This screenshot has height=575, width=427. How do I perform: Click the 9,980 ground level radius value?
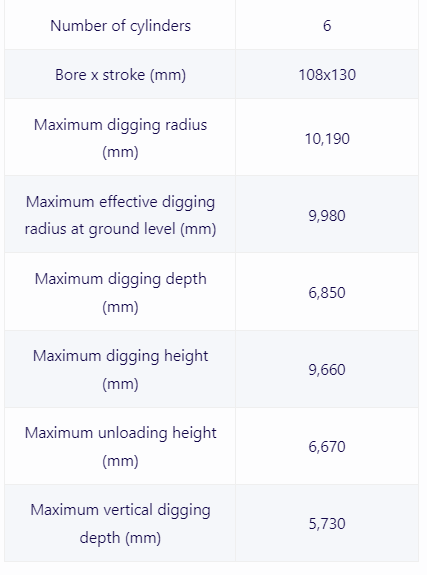pos(327,216)
